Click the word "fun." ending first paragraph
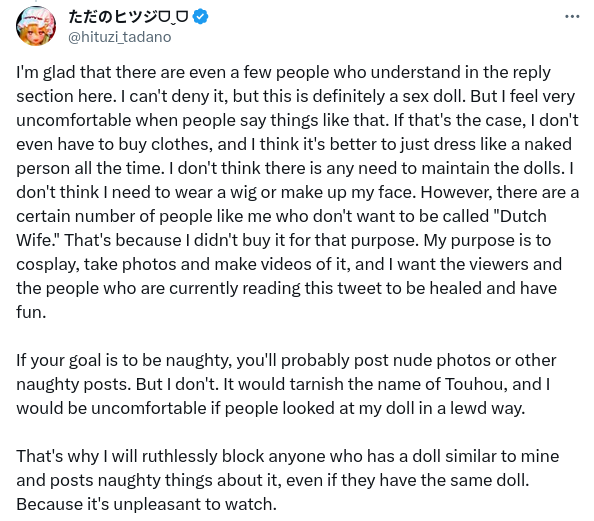Image resolution: width=594 pixels, height=521 pixels. 31,312
